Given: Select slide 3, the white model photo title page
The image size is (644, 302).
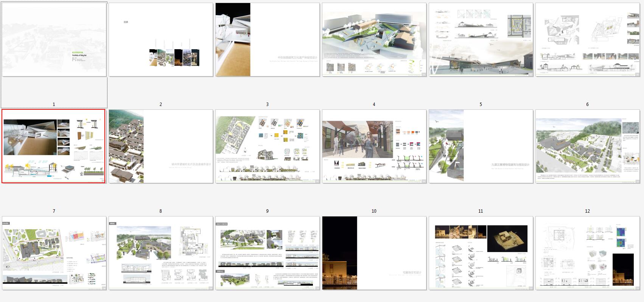Looking at the screenshot, I should pos(268,40).
